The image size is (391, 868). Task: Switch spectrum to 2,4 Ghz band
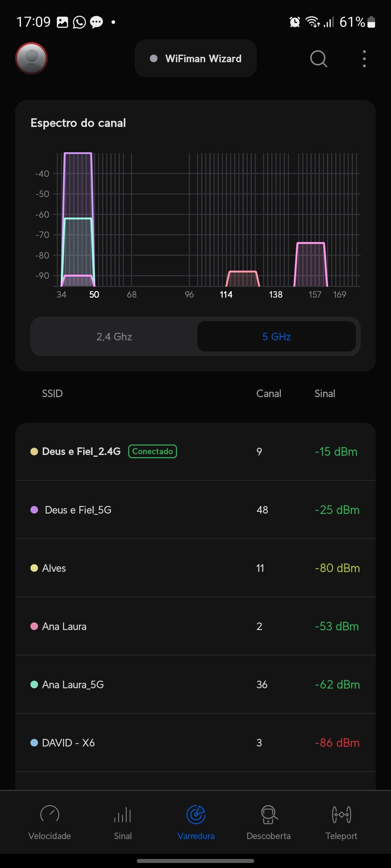click(114, 337)
